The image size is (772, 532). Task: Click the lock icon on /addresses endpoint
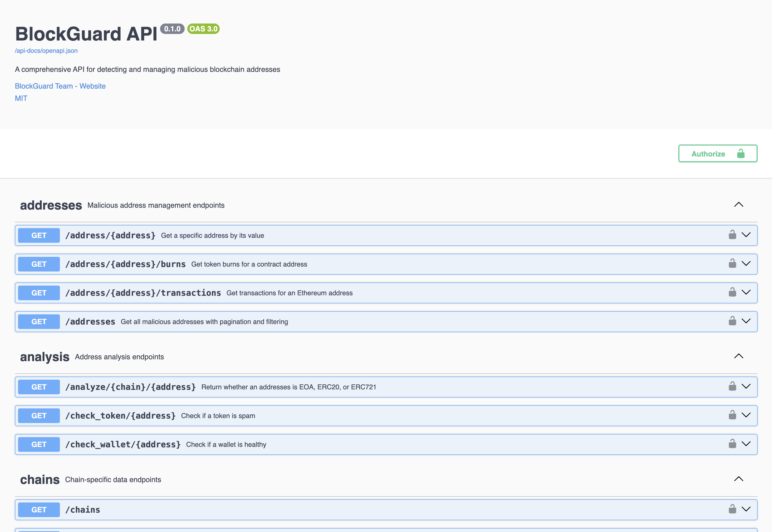(733, 321)
